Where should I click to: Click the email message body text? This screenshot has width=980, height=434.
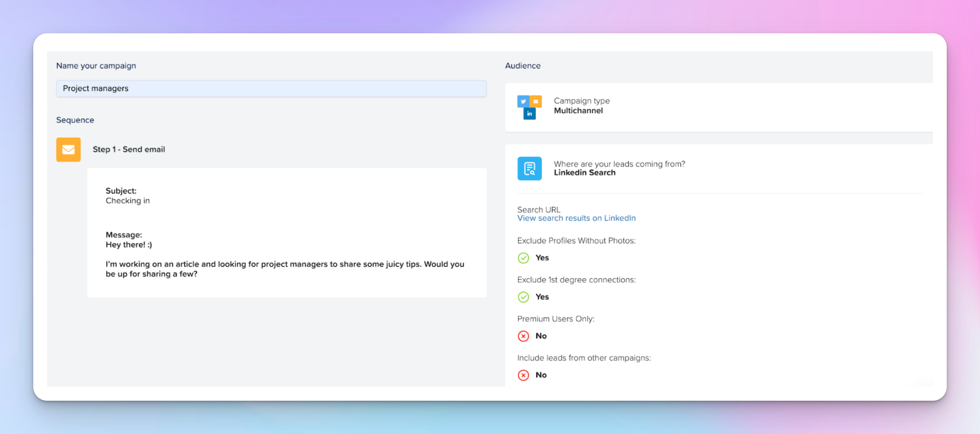point(285,269)
